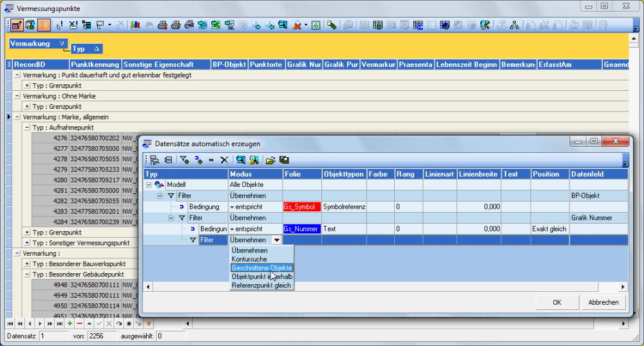Click the open folder icon in dialog toolbar

click(270, 160)
